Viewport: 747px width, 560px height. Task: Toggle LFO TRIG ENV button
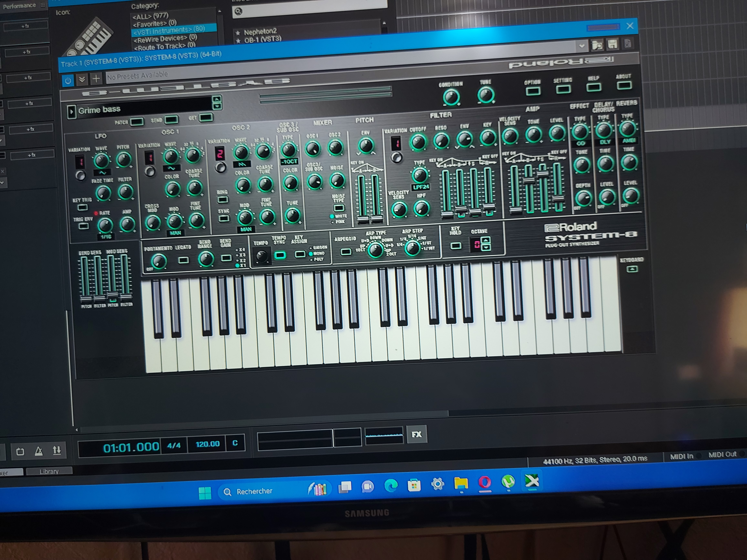coord(83,226)
